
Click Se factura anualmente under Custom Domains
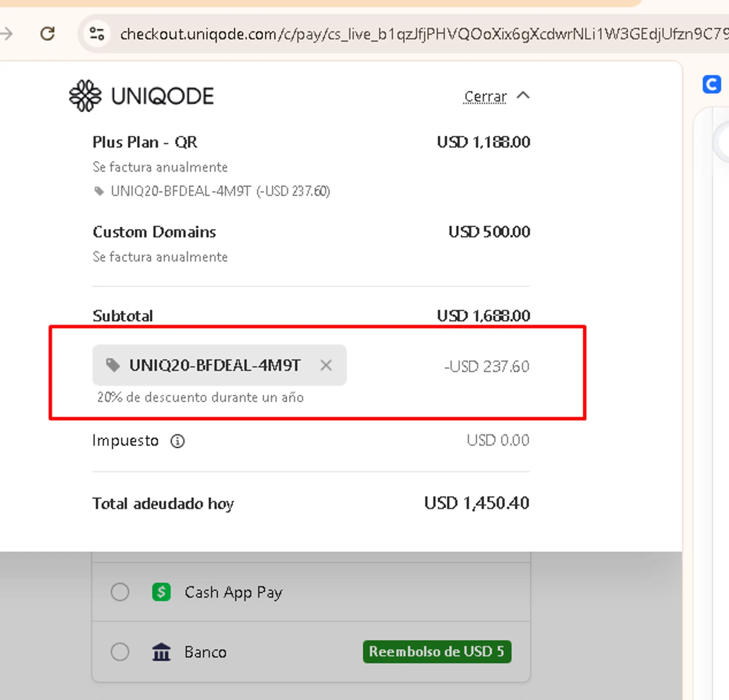point(160,256)
